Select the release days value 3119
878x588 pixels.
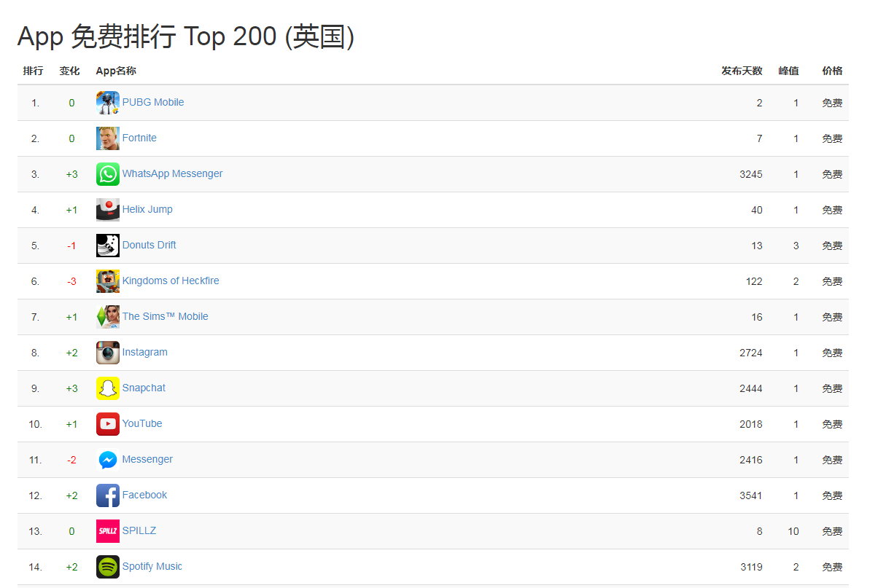pos(751,567)
